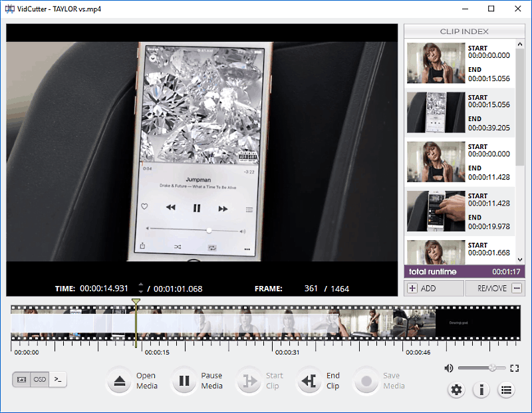Toggle the console window button
Image resolution: width=532 pixels, height=413 pixels.
pyautogui.click(x=58, y=379)
